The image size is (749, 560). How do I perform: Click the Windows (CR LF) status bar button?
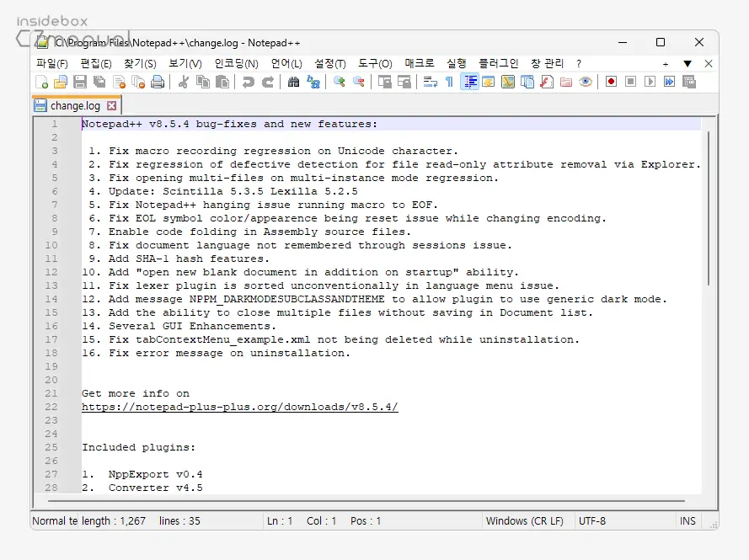tap(526, 520)
